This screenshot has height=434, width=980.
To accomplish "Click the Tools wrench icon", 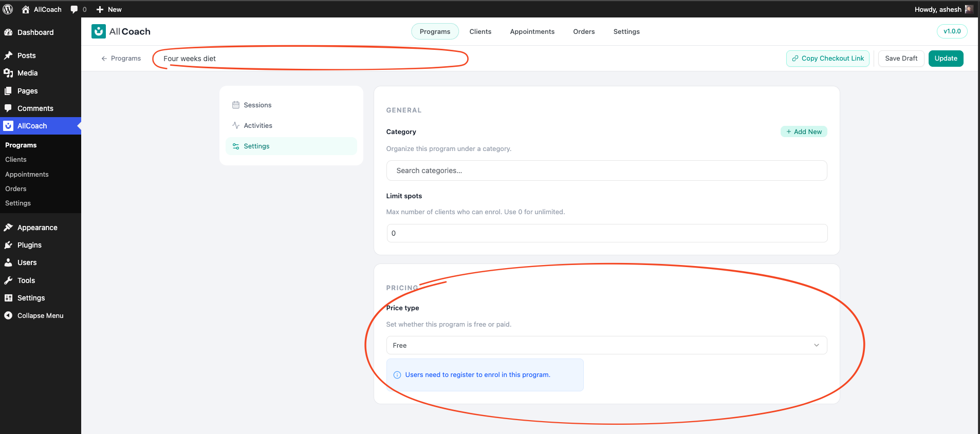I will tap(8, 280).
